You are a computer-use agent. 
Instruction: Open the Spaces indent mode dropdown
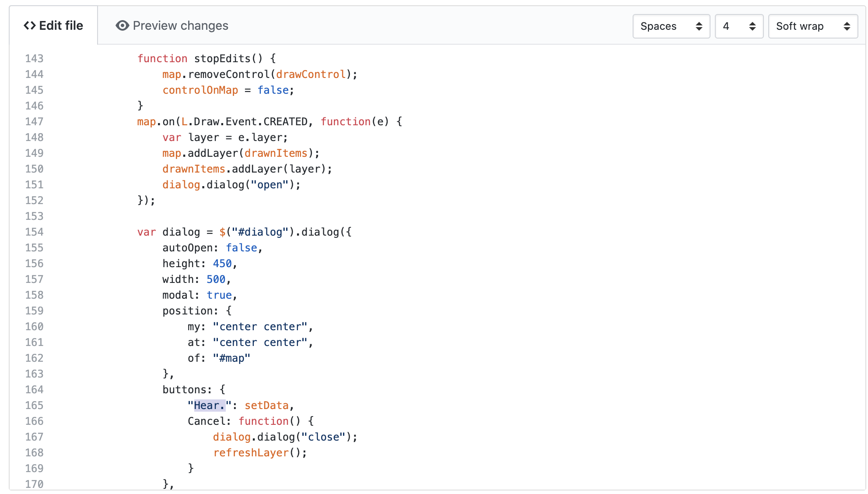[x=670, y=26]
